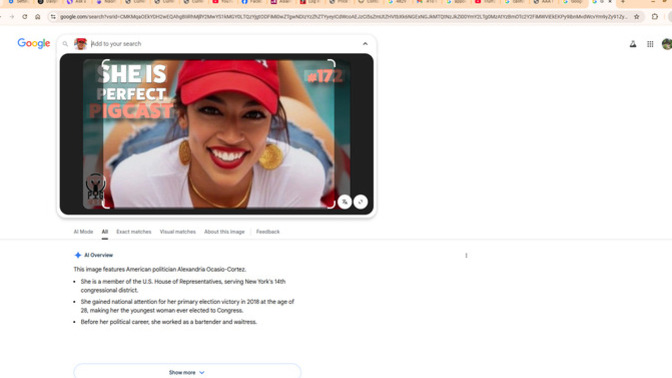Open the Visual matches tab
Viewport: 672px width, 378px height.
[x=177, y=231]
